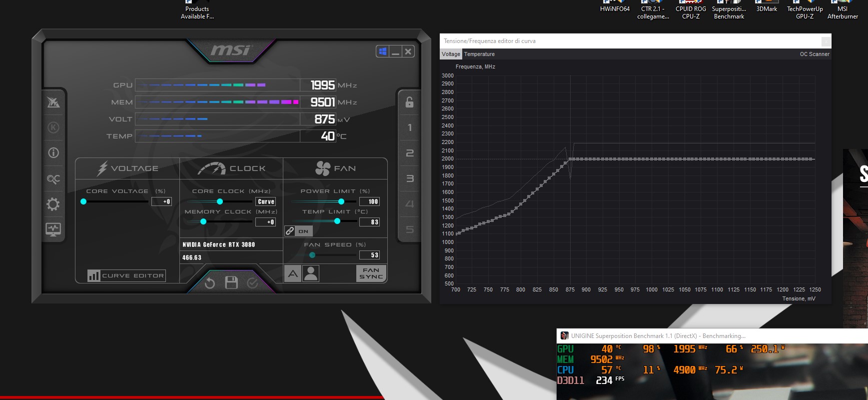
Task: Select profile slot 3
Action: (x=409, y=178)
